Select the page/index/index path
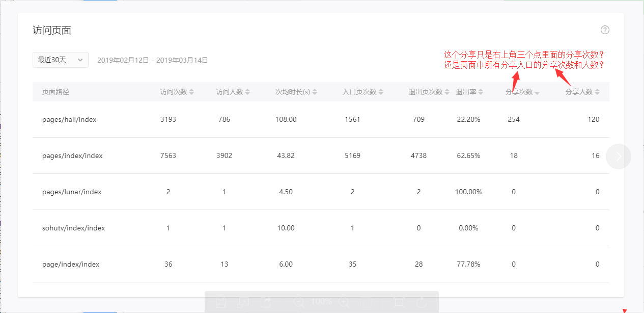 [x=71, y=264]
